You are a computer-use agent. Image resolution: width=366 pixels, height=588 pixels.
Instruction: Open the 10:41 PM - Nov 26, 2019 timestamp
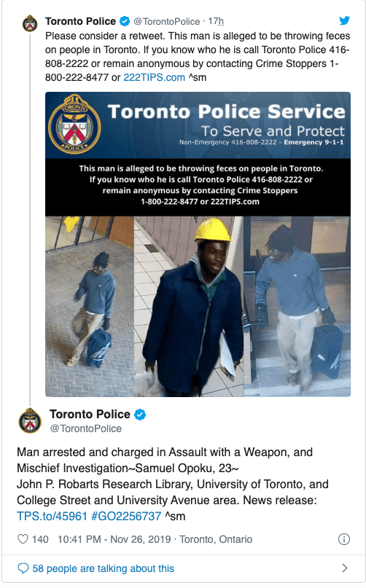tap(114, 539)
